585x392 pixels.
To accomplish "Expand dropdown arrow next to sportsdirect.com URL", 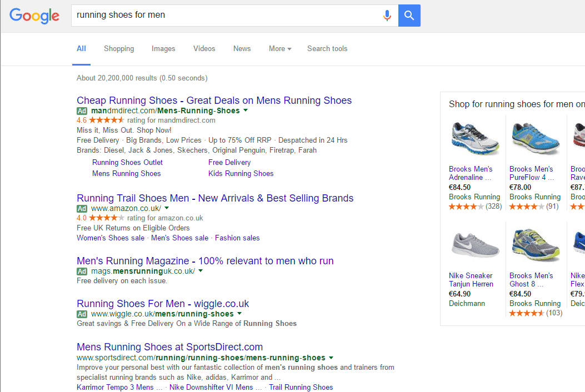I will coord(331,358).
